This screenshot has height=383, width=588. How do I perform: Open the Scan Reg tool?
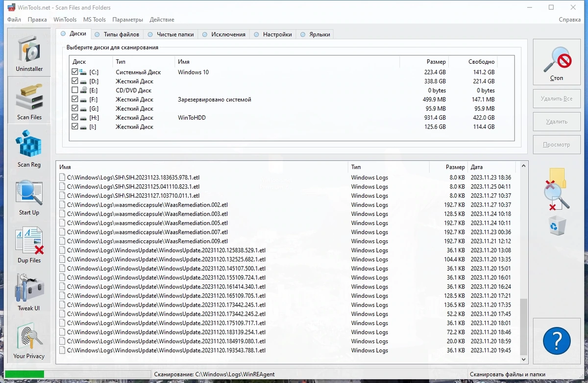pyautogui.click(x=29, y=148)
